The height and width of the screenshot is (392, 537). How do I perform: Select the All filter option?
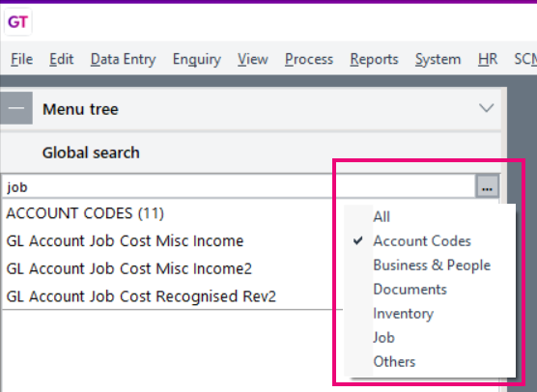click(430, 216)
